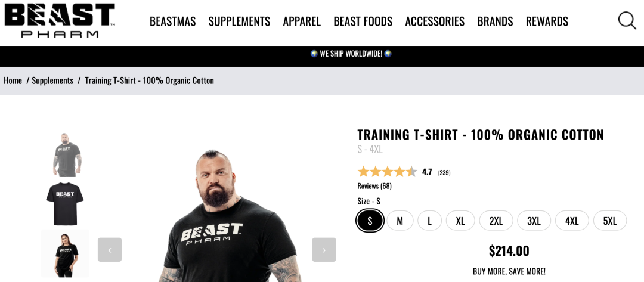Viewport: 644px width, 282px height.
Task: Click the Beast Pharm logo
Action: click(60, 20)
